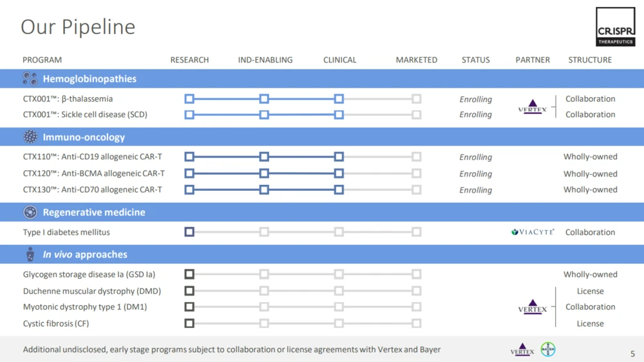The width and height of the screenshot is (644, 362).
Task: Click the Immuno-oncology cell icon
Action: [x=30, y=137]
